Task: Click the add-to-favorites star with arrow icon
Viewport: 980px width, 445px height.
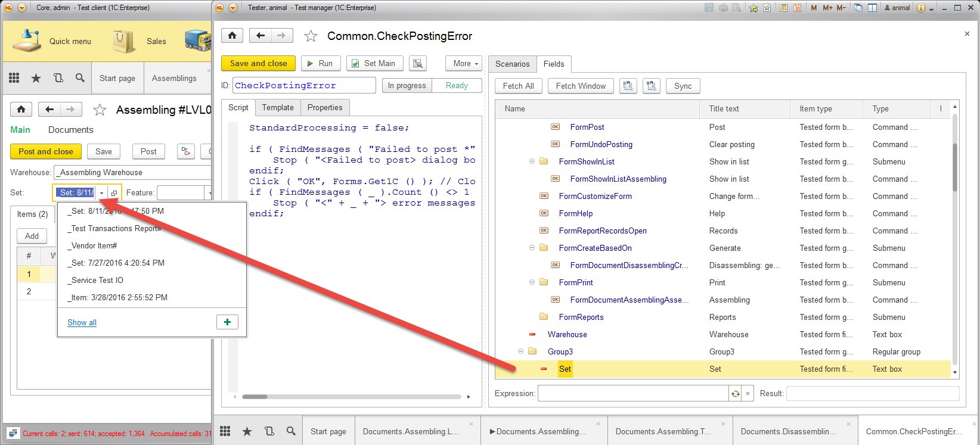Action: 753,8
